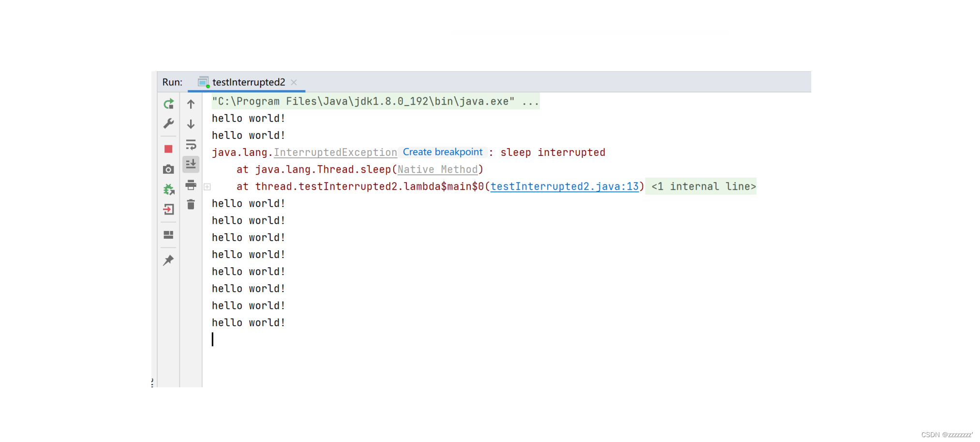Viewport: 980px width, 442px height.
Task: Pin the Run tab with the pin icon
Action: tap(168, 260)
